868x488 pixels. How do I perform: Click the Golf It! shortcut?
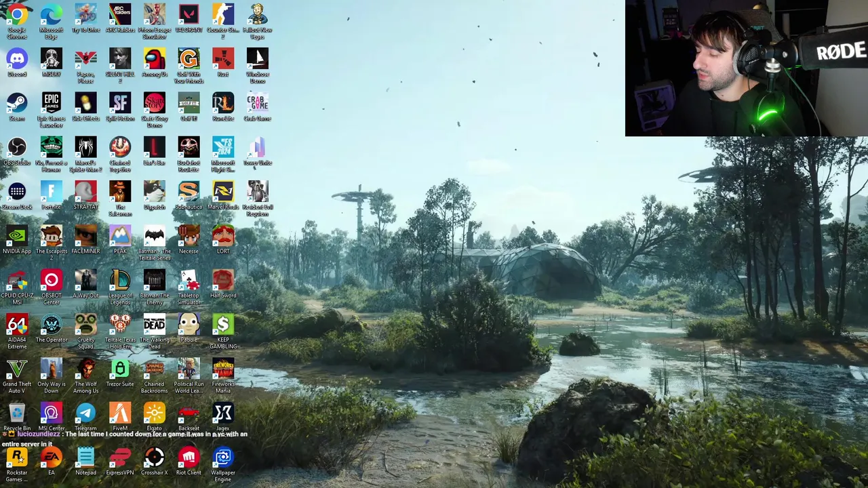tap(189, 103)
